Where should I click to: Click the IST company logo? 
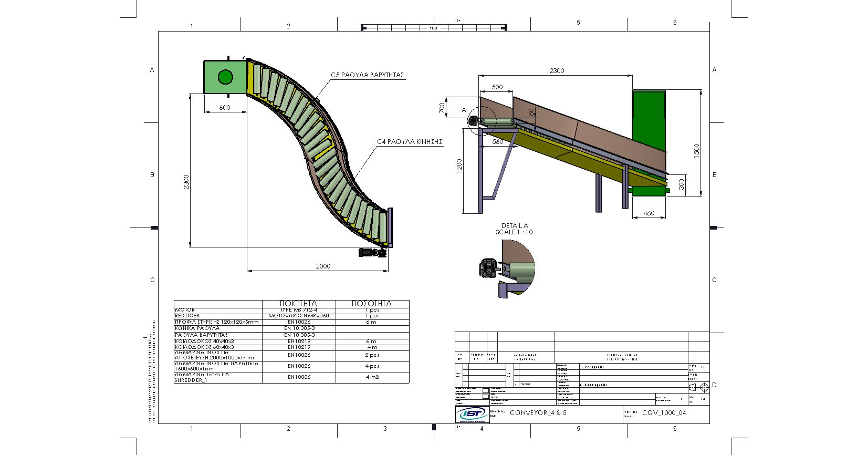pyautogui.click(x=472, y=414)
